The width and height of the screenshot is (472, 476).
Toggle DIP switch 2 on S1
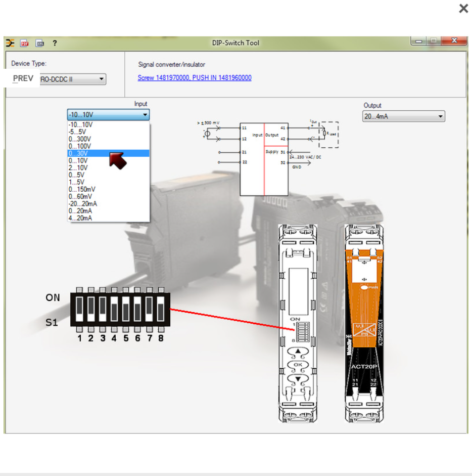pos(90,309)
